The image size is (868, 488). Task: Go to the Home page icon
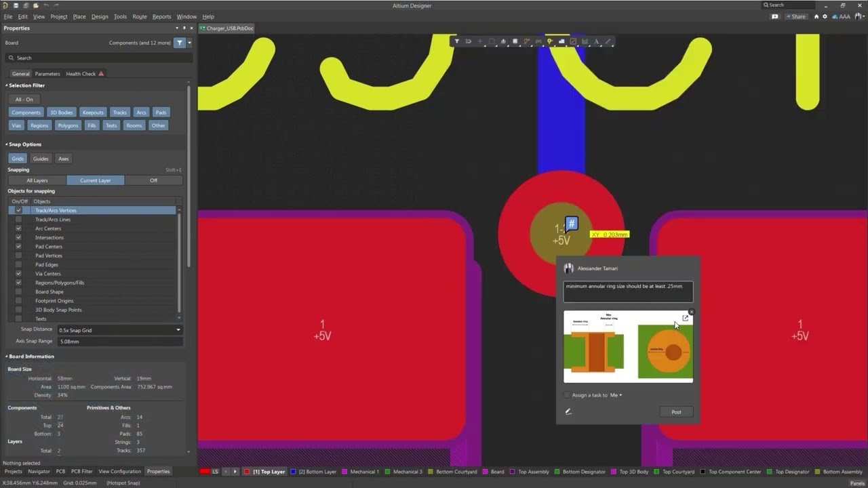pyautogui.click(x=816, y=16)
